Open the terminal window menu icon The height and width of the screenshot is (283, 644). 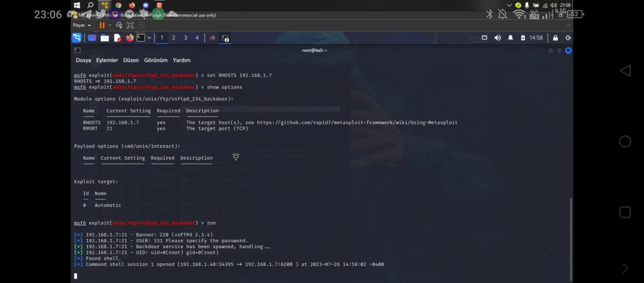point(77,50)
